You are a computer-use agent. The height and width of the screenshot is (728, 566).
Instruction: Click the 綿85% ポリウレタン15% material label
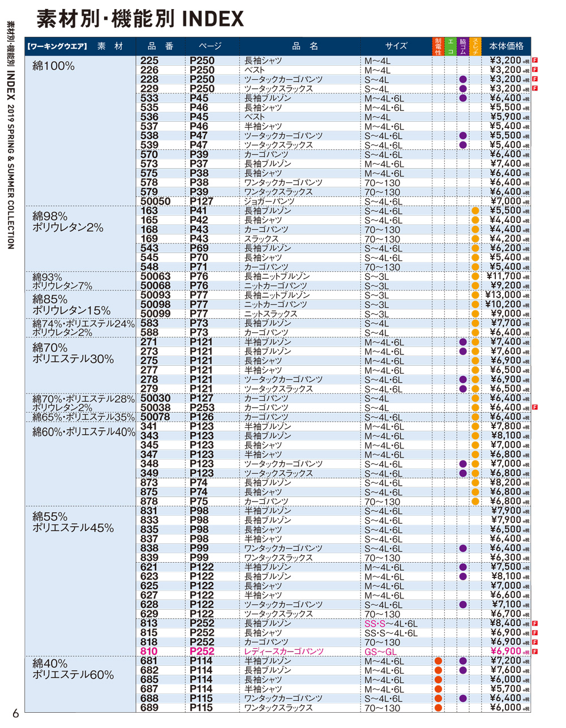click(x=71, y=305)
